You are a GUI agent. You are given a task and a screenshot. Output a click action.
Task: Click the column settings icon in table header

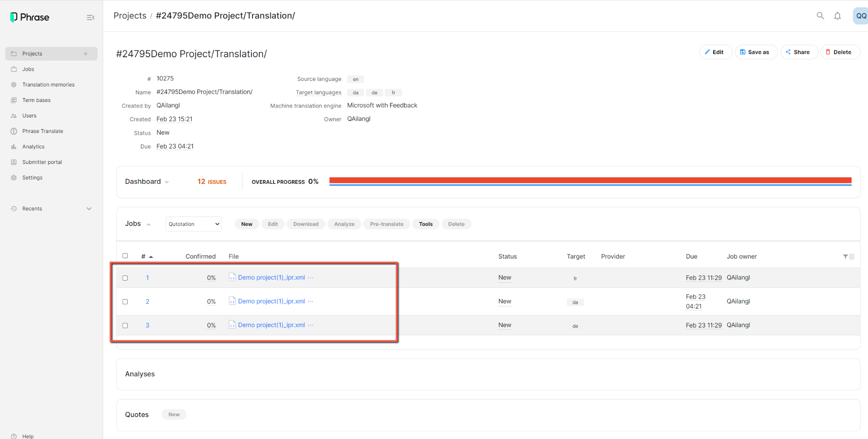point(852,257)
